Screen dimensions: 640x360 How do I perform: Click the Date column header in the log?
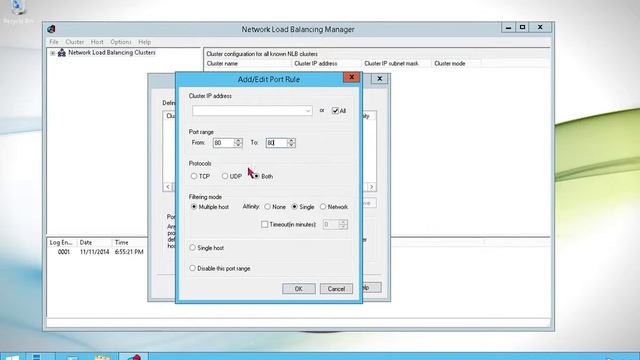(x=94, y=242)
